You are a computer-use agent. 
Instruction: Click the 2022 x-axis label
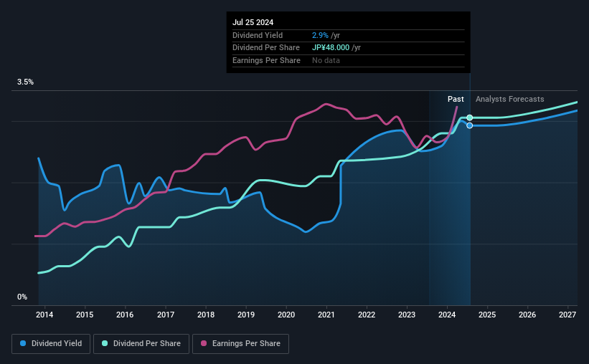(x=367, y=315)
